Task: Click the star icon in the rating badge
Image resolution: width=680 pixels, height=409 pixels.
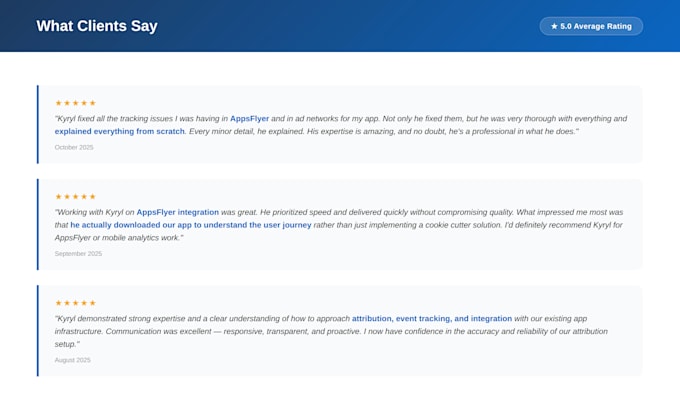Action: 554,26
